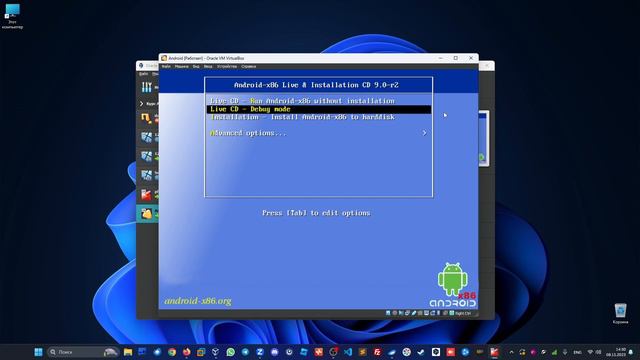Open File Explorer from the taskbar
The image size is (640, 360).
pos(128,352)
